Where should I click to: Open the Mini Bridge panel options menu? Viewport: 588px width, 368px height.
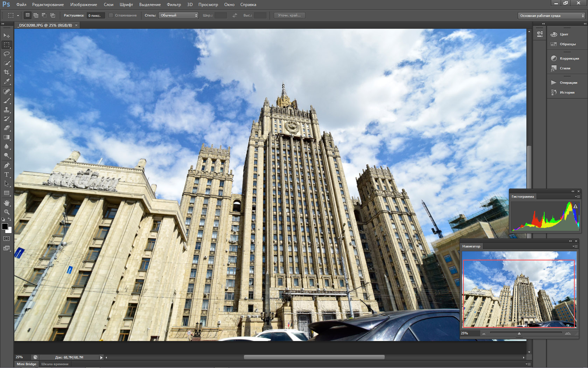point(528,364)
